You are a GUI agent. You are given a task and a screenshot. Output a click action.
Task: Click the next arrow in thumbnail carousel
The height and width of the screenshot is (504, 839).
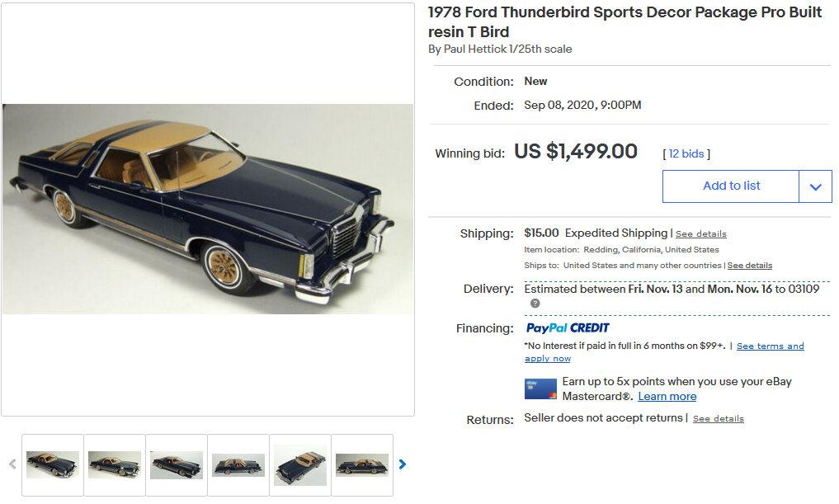[x=403, y=464]
